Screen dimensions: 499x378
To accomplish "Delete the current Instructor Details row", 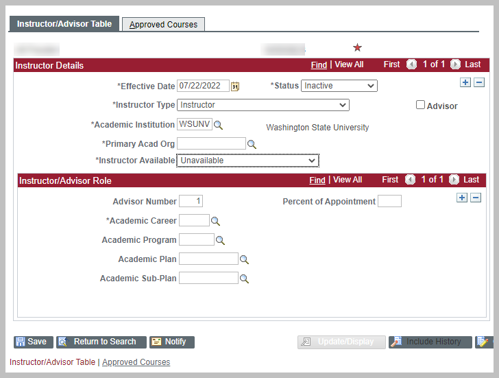I will coord(479,82).
